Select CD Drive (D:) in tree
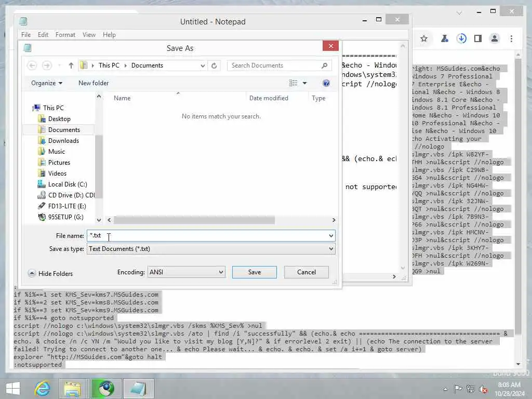532x399 pixels. [66, 195]
